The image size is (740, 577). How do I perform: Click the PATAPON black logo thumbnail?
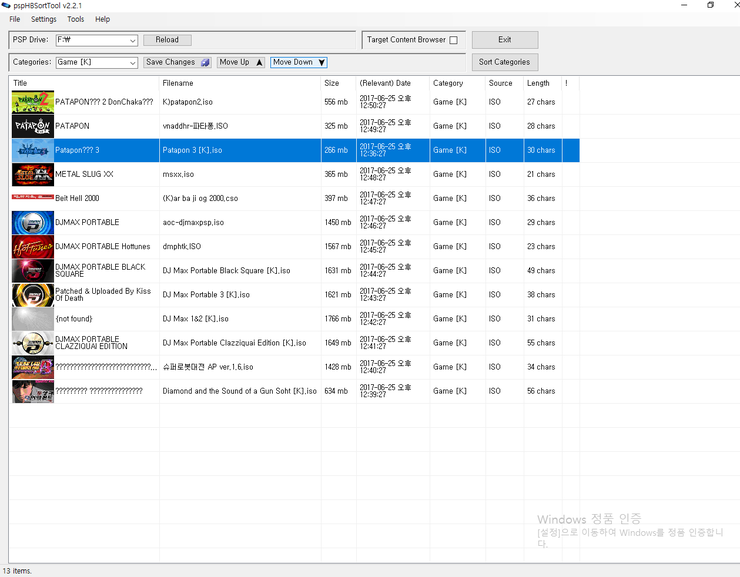click(x=33, y=126)
